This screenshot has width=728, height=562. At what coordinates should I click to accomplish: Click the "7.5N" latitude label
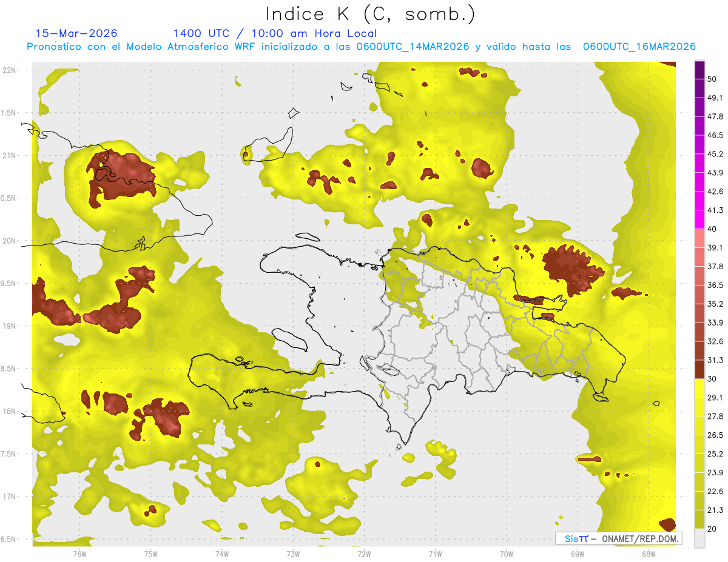pyautogui.click(x=8, y=453)
